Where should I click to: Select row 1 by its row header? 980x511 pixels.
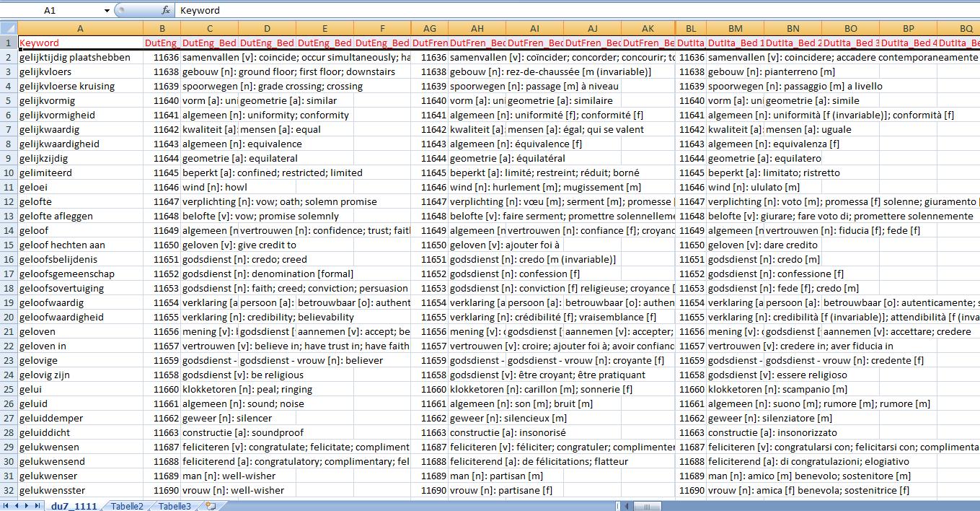click(8, 43)
